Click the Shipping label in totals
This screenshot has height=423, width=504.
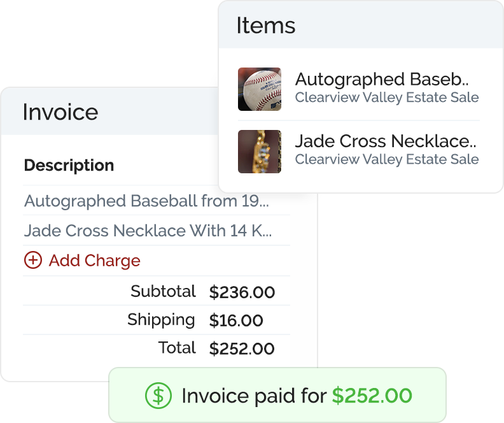pyautogui.click(x=161, y=320)
